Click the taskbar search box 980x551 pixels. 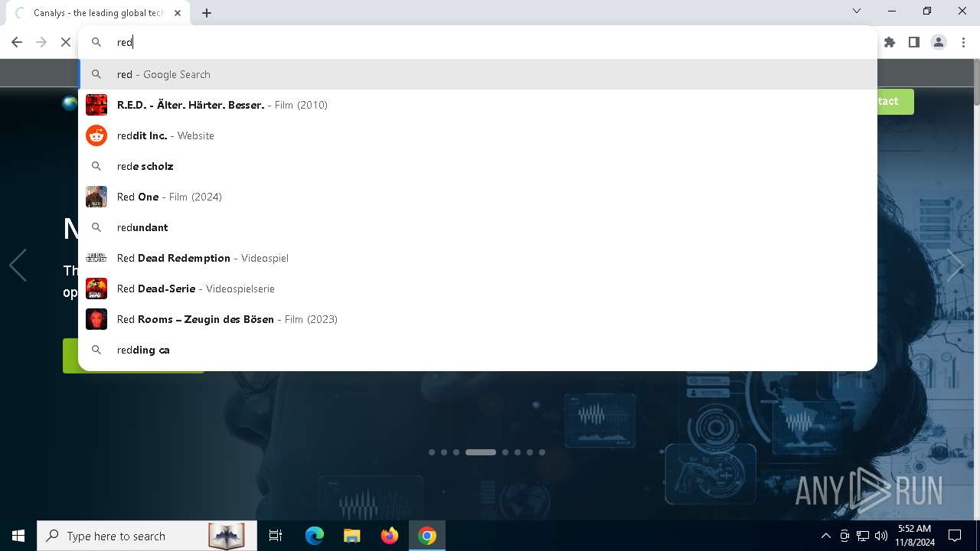click(145, 536)
